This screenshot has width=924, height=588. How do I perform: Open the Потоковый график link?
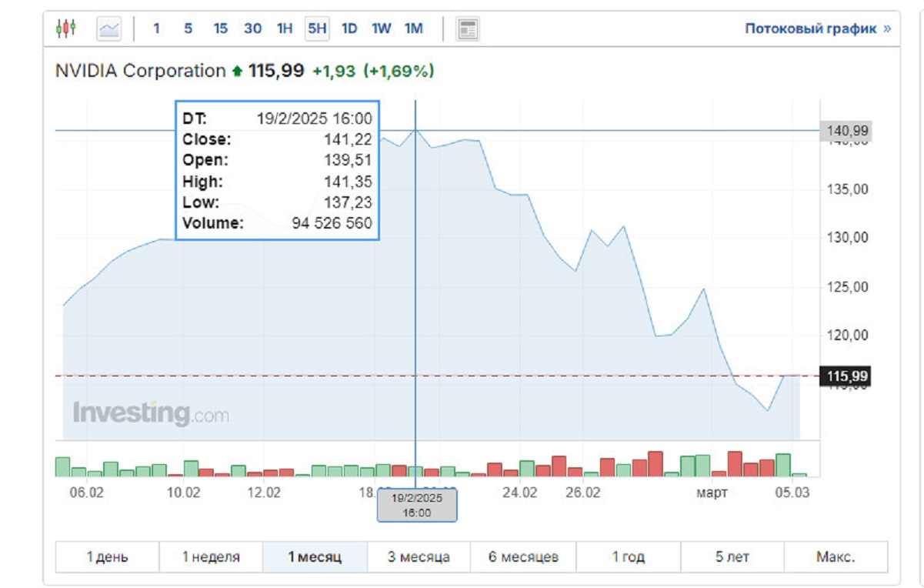coord(817,29)
